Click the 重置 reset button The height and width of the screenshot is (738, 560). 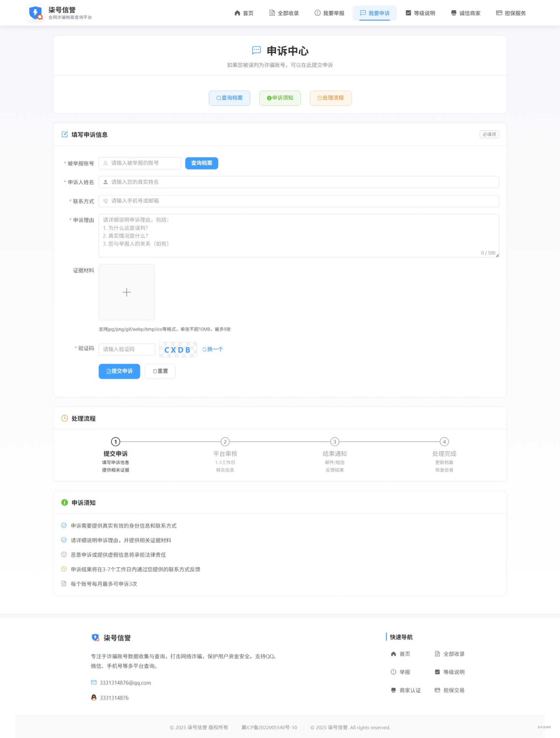tap(160, 371)
